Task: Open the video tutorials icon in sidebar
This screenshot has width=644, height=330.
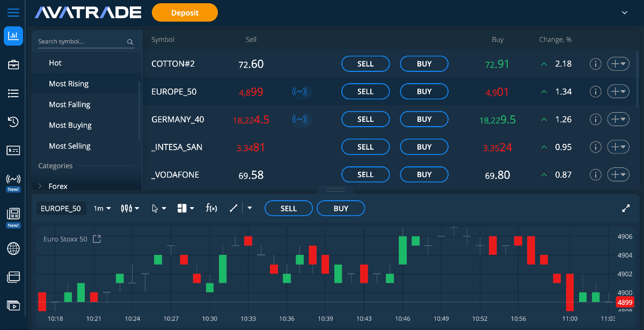Action: (x=13, y=306)
